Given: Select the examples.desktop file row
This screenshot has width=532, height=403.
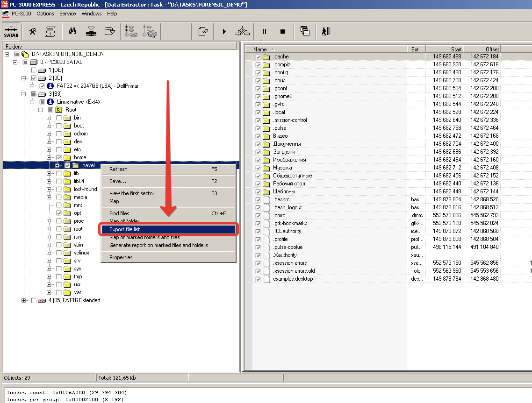Looking at the screenshot, I should [293, 279].
